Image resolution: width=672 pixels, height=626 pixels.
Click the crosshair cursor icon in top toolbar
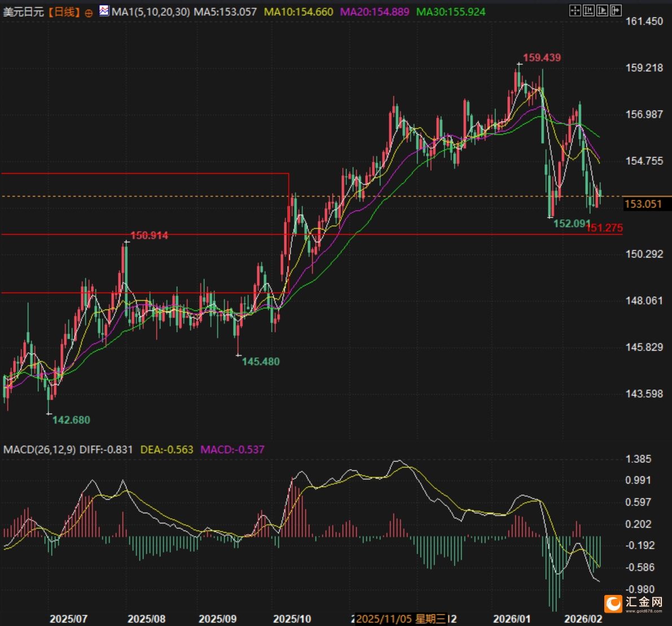(x=575, y=10)
